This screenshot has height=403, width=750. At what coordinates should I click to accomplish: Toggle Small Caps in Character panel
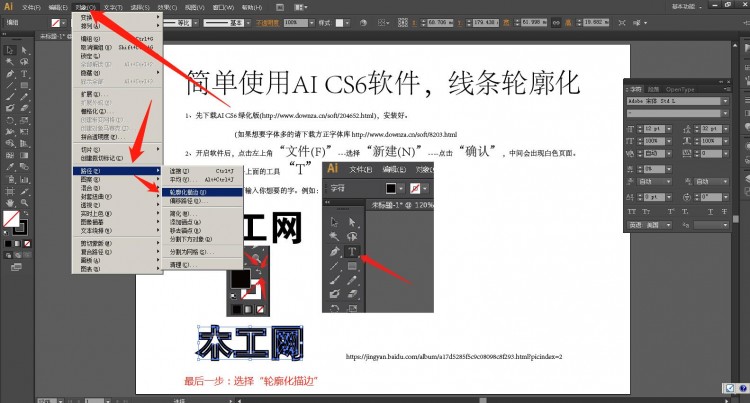646,211
